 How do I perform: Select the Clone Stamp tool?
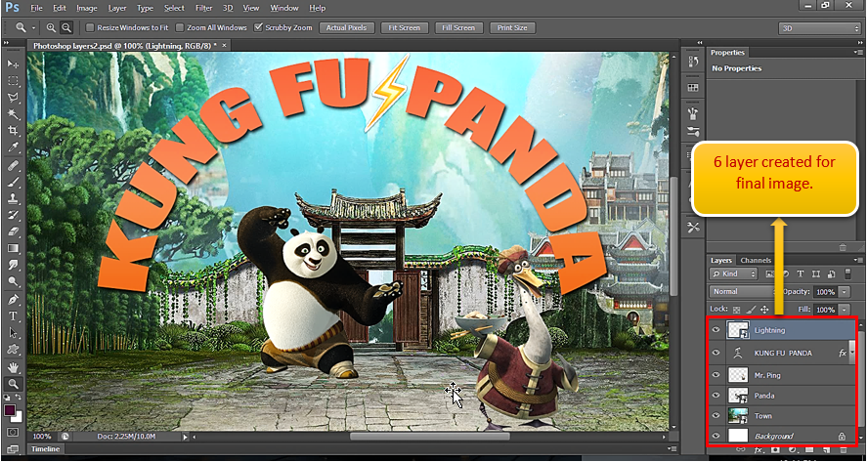14,198
